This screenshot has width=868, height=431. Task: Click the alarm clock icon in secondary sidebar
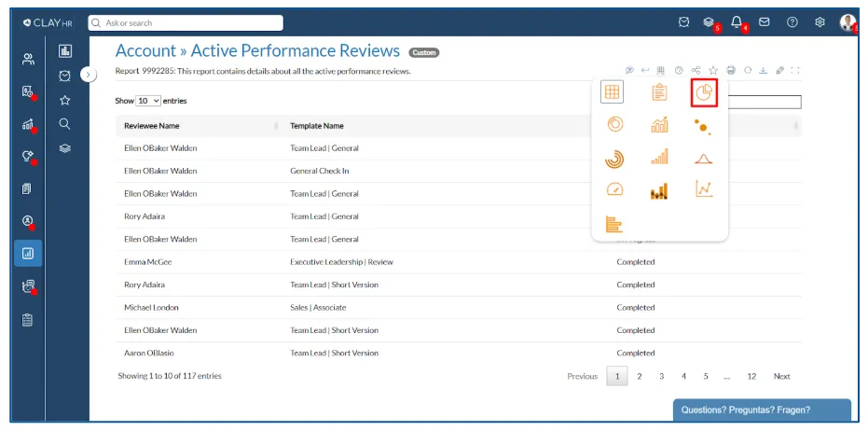point(64,76)
